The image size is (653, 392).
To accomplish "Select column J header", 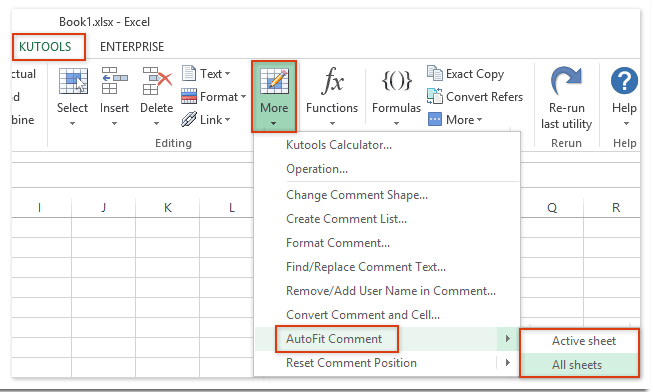I will coord(103,207).
